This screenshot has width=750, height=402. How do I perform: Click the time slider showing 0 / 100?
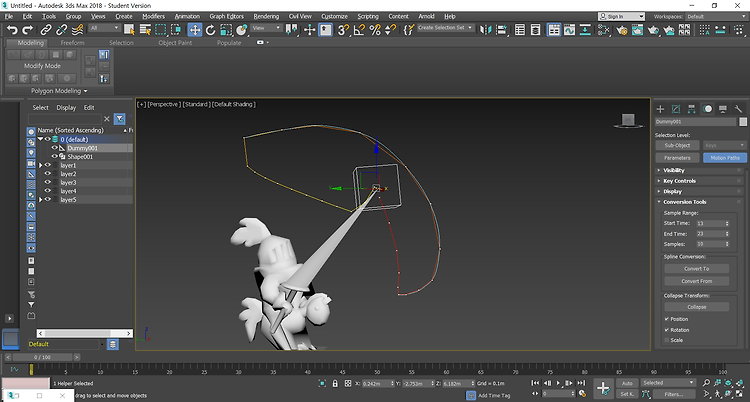tap(42, 357)
